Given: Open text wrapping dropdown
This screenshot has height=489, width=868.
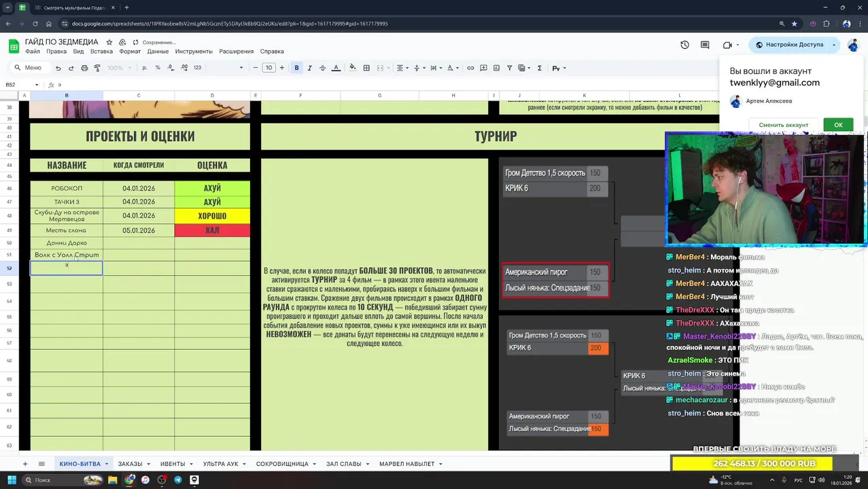Looking at the screenshot, I should point(436,68).
